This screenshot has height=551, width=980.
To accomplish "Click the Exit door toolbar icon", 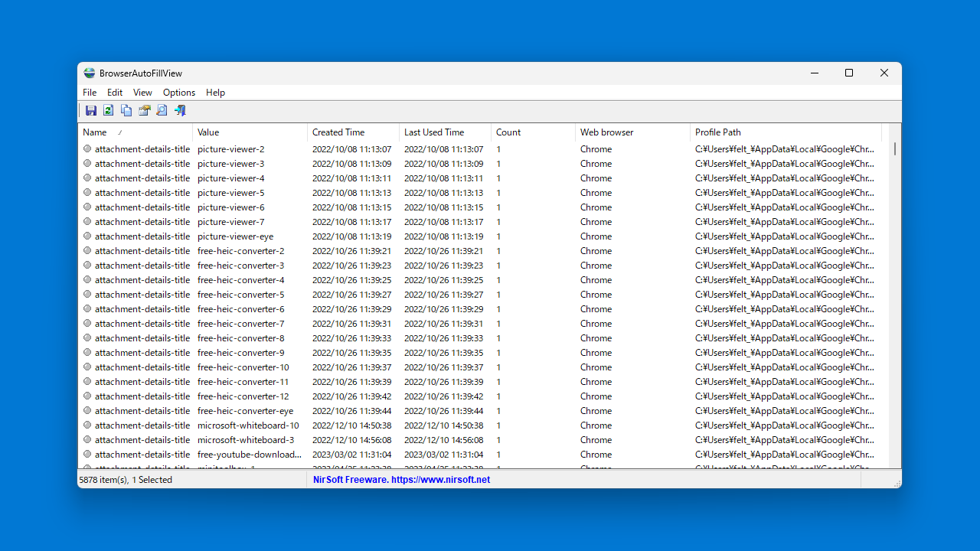I will (180, 111).
